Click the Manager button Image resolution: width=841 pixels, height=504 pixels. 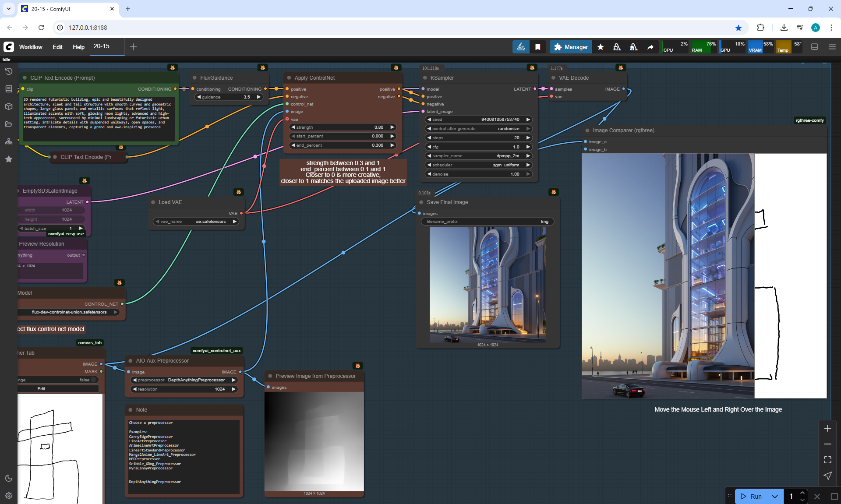[x=571, y=47]
